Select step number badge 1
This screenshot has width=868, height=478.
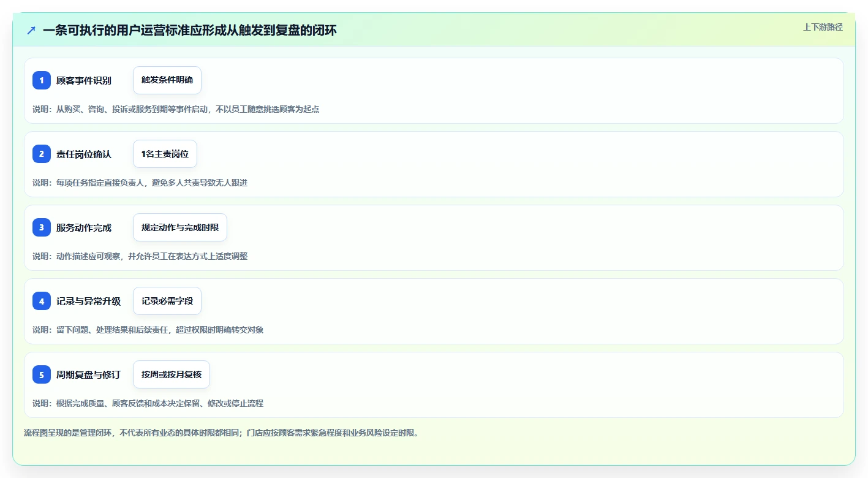click(42, 80)
